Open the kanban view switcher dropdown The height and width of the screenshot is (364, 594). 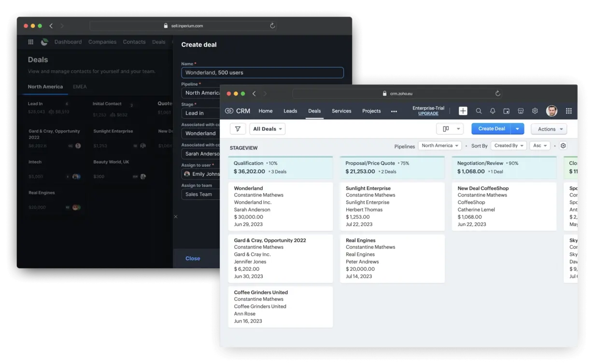(x=450, y=129)
